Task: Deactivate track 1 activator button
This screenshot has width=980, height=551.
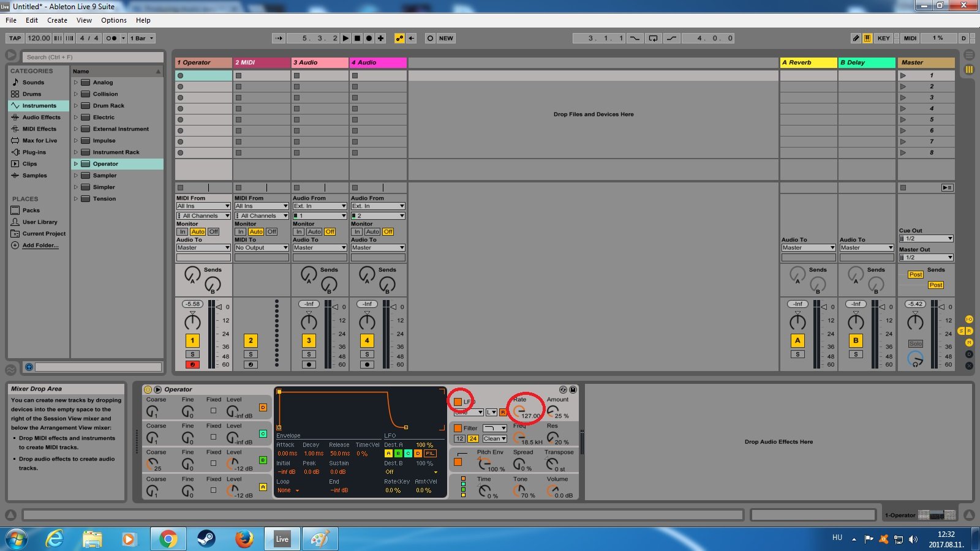Action: 192,340
